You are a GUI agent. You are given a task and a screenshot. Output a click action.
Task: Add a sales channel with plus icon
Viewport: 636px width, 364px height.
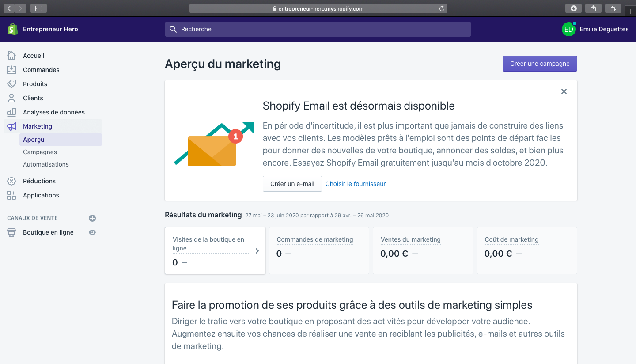[92, 218]
